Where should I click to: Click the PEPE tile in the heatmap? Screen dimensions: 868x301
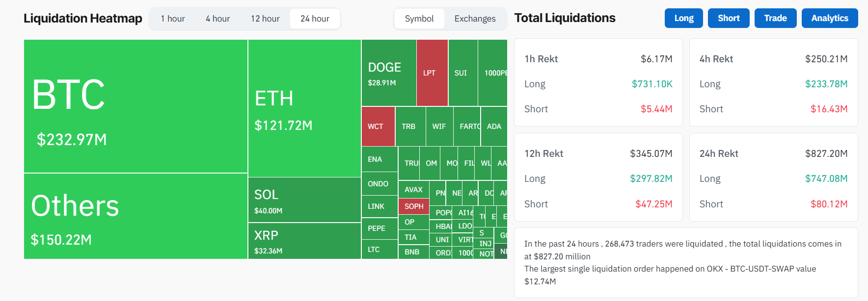[x=379, y=228]
